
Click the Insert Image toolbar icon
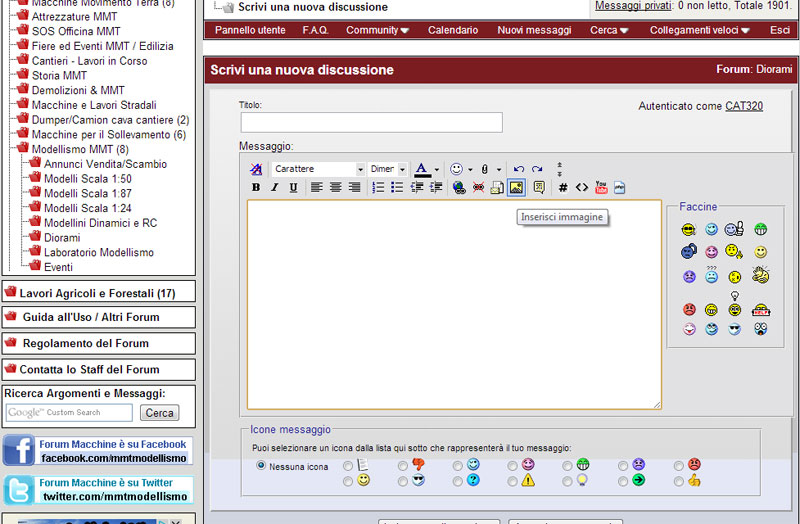coord(516,187)
